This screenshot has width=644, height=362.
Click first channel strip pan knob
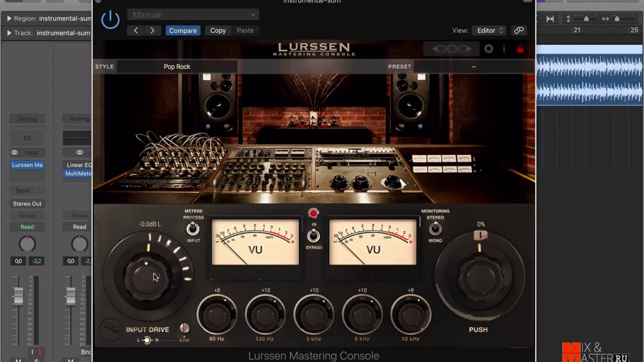click(27, 244)
